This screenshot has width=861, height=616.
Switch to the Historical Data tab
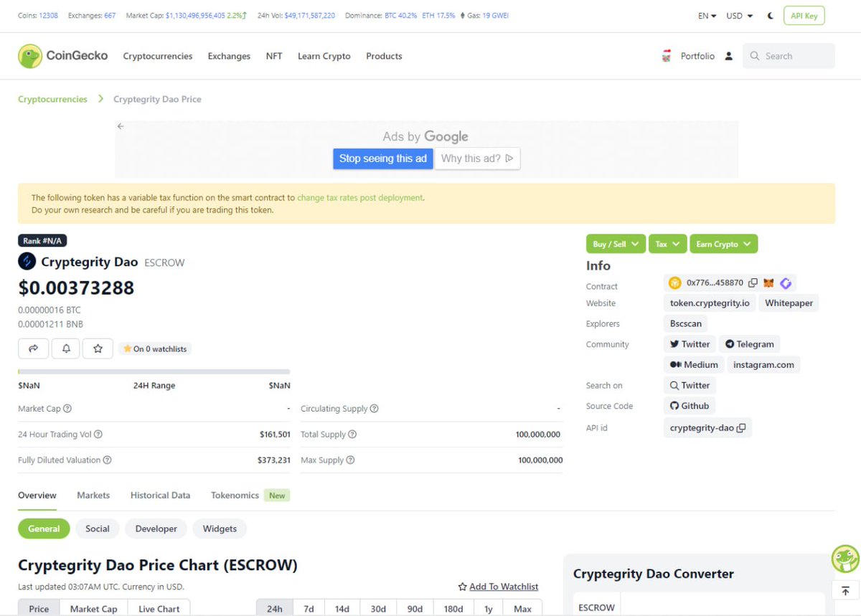(161, 496)
